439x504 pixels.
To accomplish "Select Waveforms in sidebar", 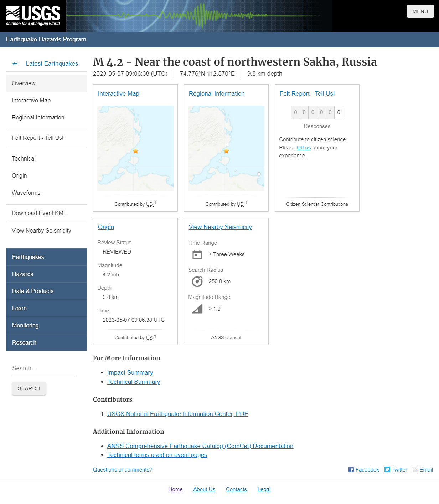I will point(46,193).
